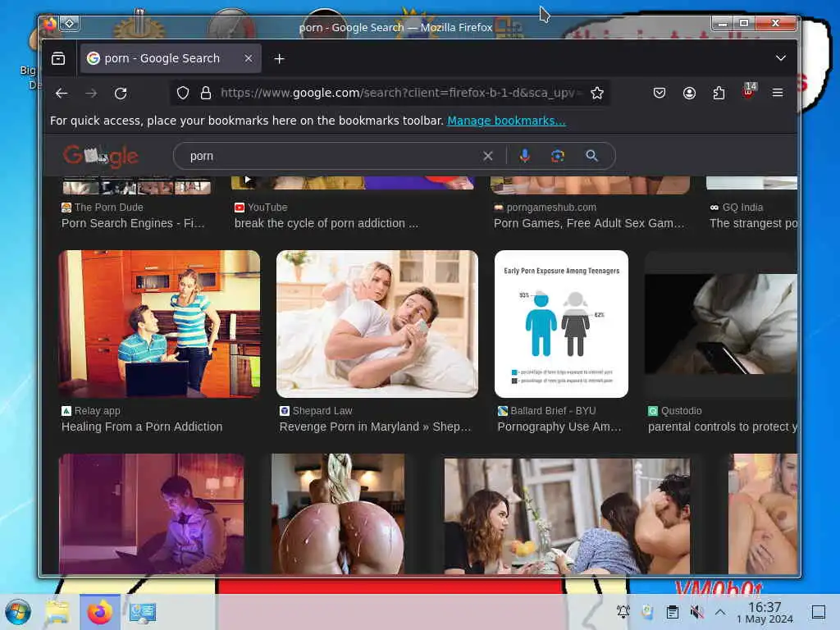Click the show desktop button in the tray
Image resolution: width=840 pixels, height=630 pixels.
click(x=819, y=612)
